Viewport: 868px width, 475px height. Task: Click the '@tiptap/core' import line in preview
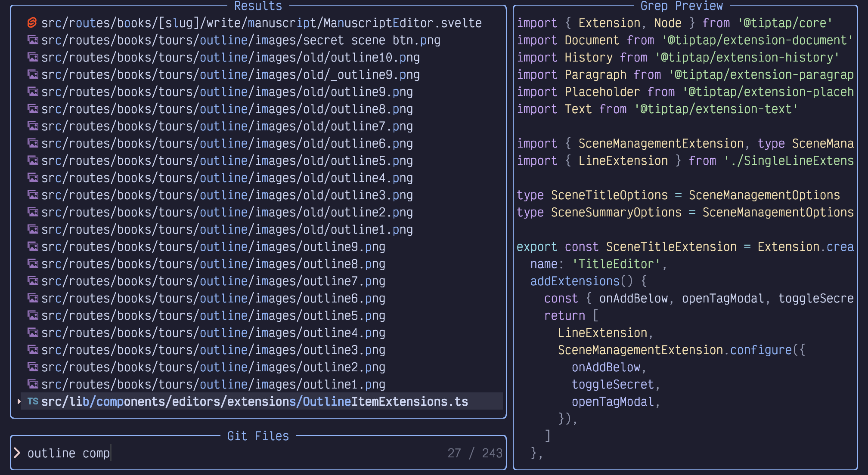(675, 23)
